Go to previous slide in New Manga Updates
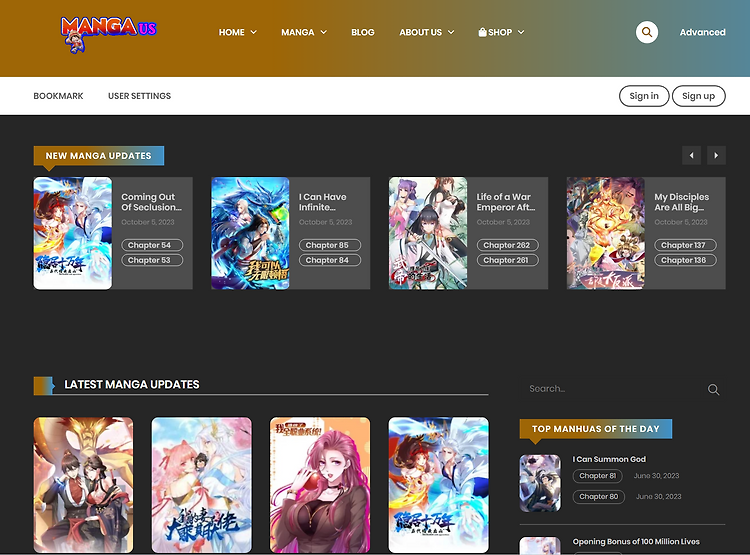750x555 pixels. pos(691,155)
